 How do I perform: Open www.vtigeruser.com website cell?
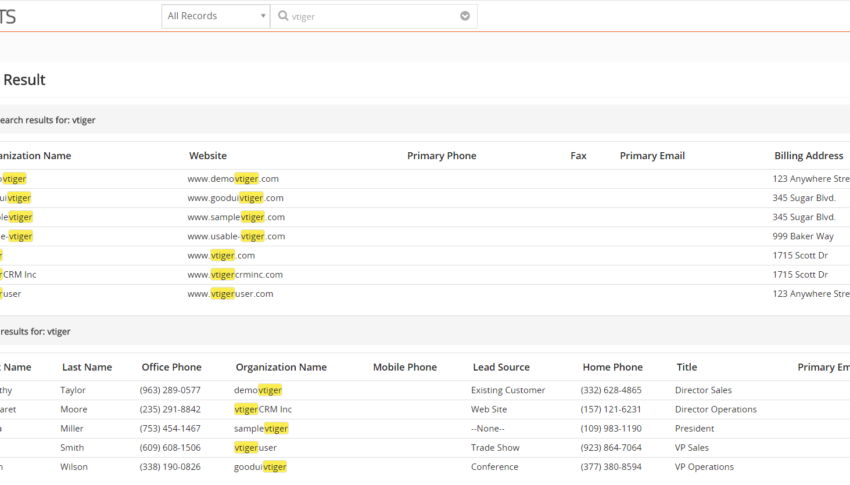230,294
